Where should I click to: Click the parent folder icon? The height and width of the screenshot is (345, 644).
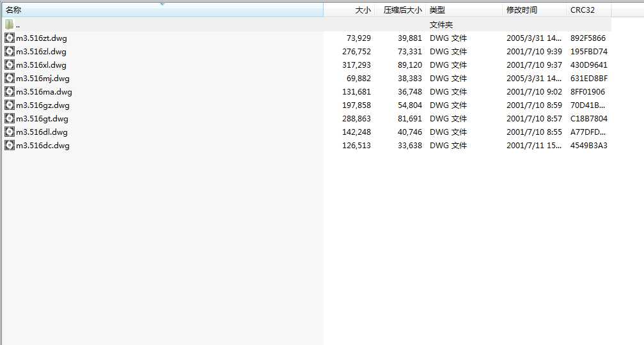tap(10, 25)
